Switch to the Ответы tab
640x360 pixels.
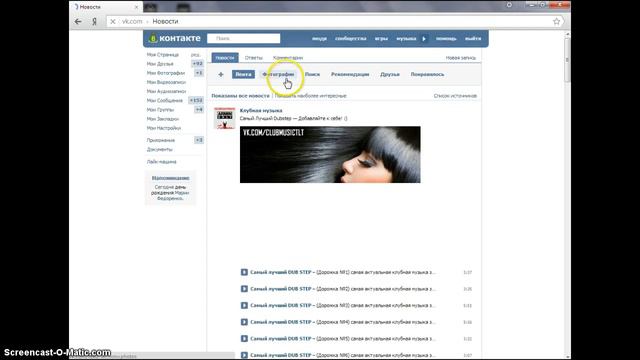coord(253,58)
